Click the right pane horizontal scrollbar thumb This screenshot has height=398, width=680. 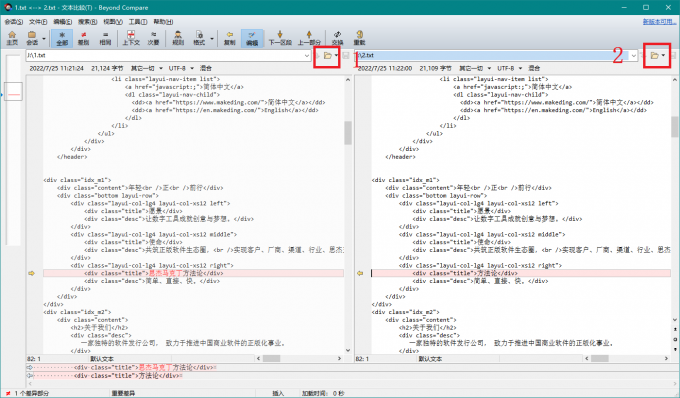pos(599,359)
